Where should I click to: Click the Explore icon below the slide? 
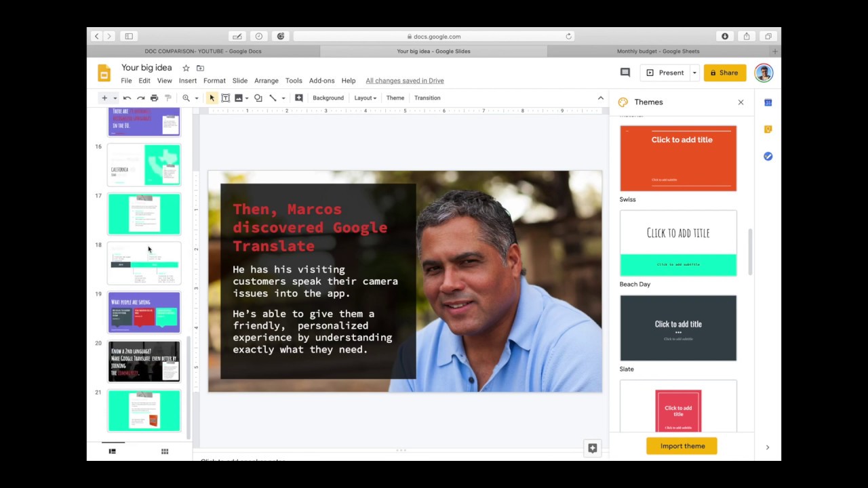click(x=593, y=448)
